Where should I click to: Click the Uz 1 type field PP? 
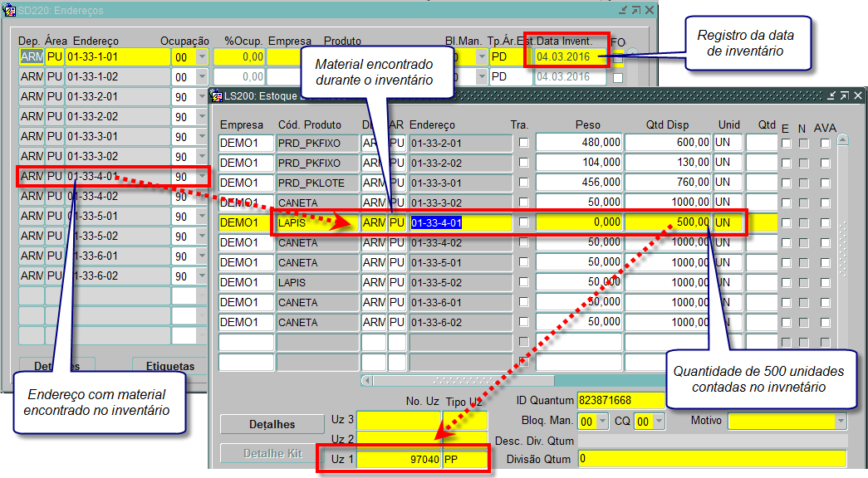465,459
